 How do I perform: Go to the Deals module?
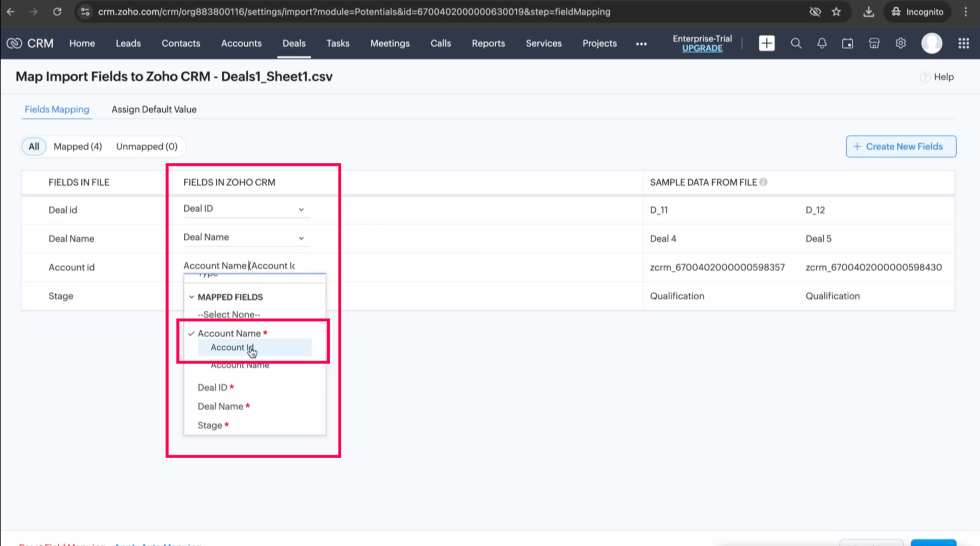(x=294, y=43)
